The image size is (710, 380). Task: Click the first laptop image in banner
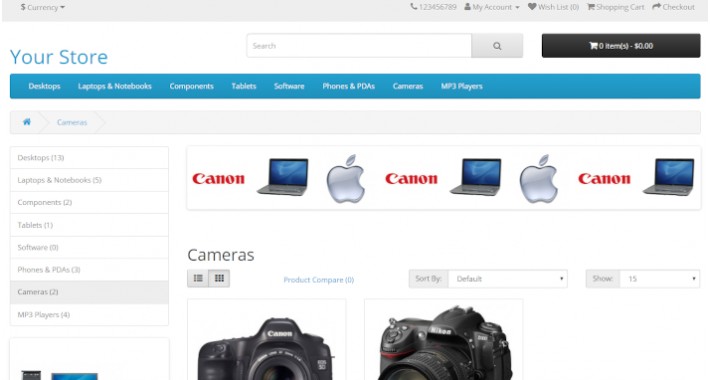[x=283, y=177]
